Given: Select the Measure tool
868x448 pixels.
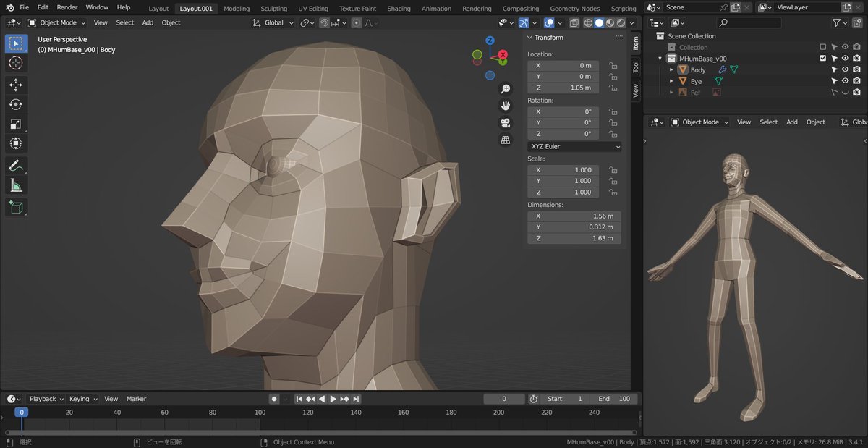Looking at the screenshot, I should [x=16, y=186].
